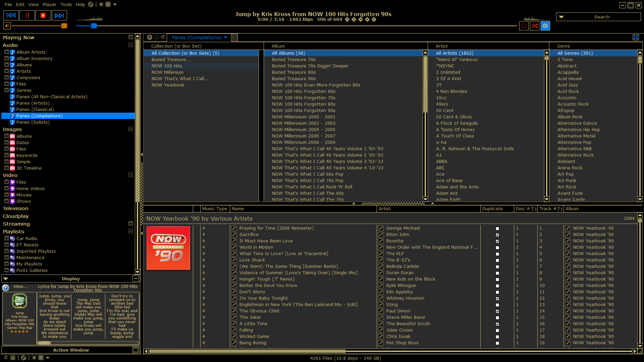Click the NOW Yearbook '90 album cover
Screen dimensions: 644x362
pos(168,248)
